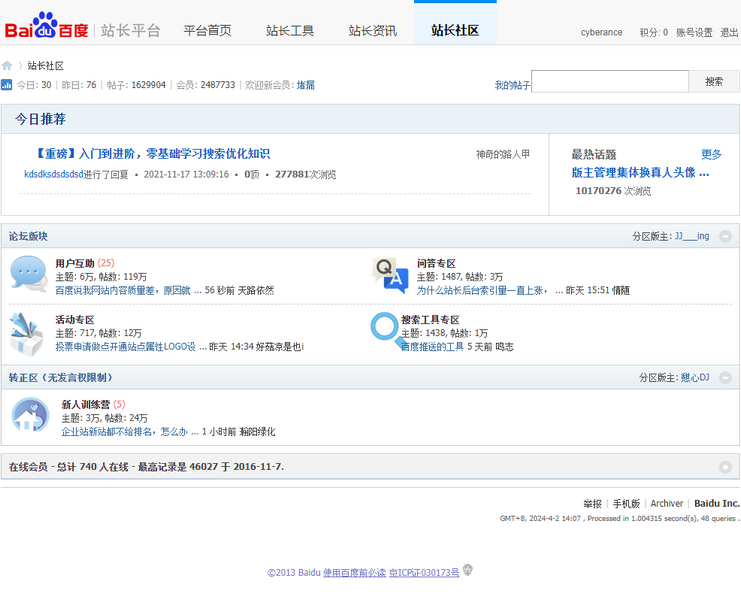This screenshot has width=741, height=600.
Task: Open 手机版 mobile version link
Action: (x=626, y=504)
